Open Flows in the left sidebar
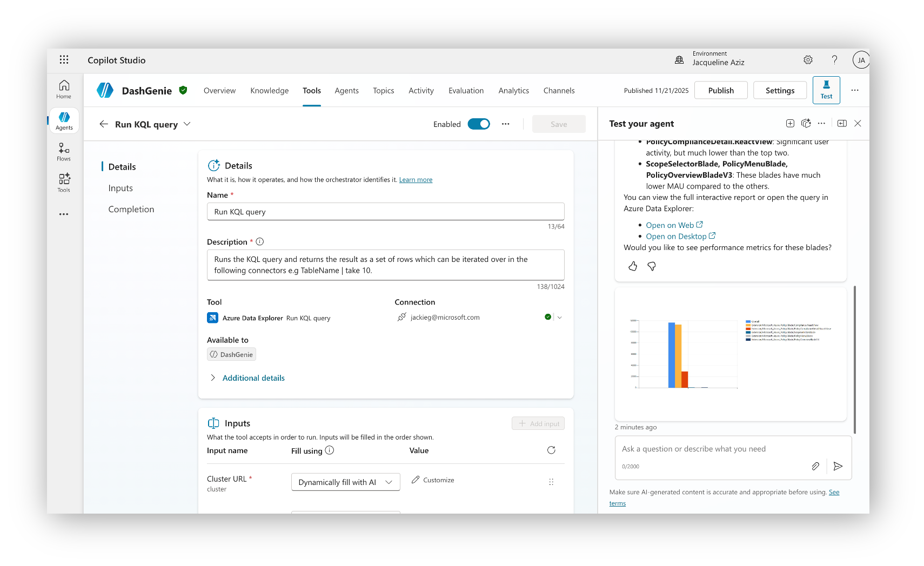This screenshot has height=566, width=924. click(x=64, y=152)
